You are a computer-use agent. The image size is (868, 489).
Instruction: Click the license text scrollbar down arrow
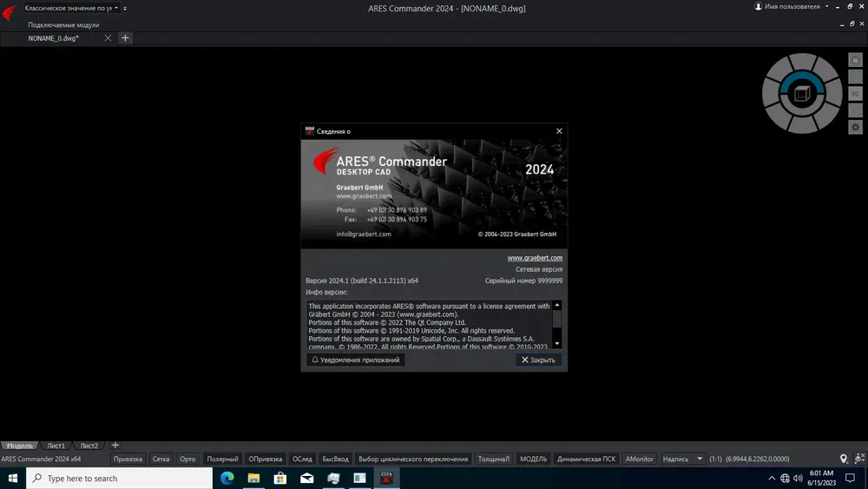point(557,344)
